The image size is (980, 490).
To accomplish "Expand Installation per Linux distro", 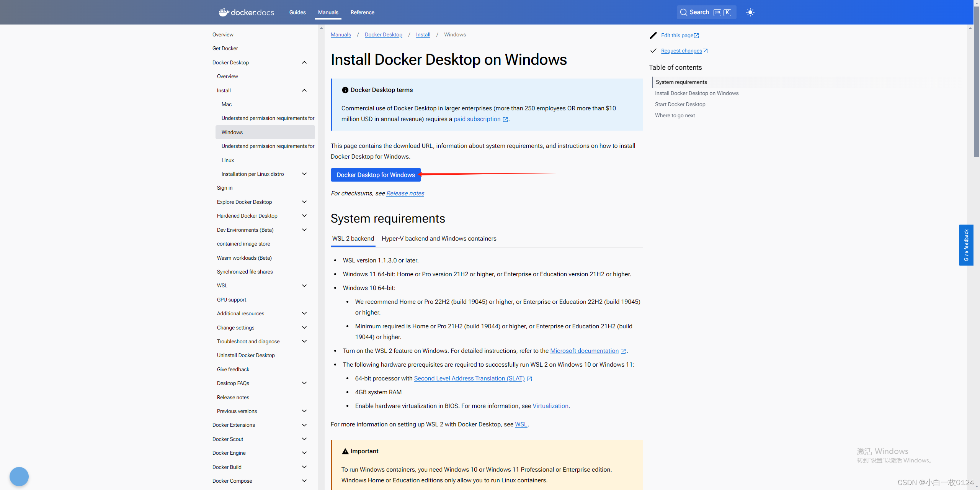I will click(304, 174).
